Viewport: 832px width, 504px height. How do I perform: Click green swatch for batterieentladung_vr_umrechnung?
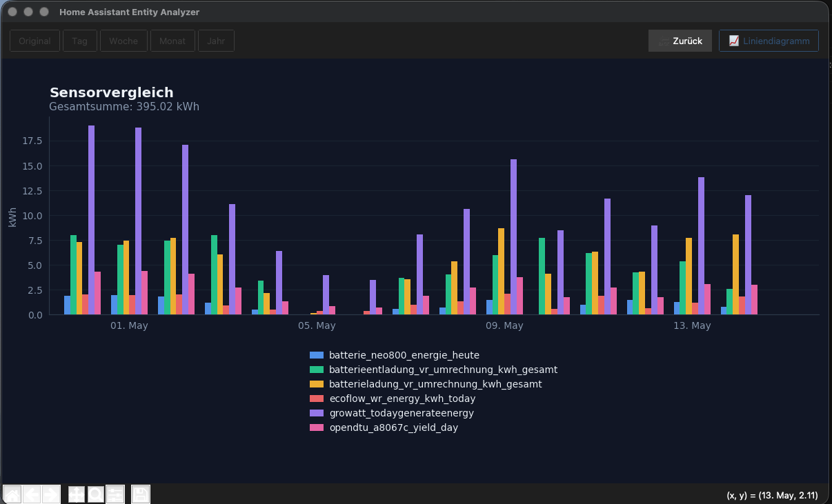pyautogui.click(x=317, y=370)
